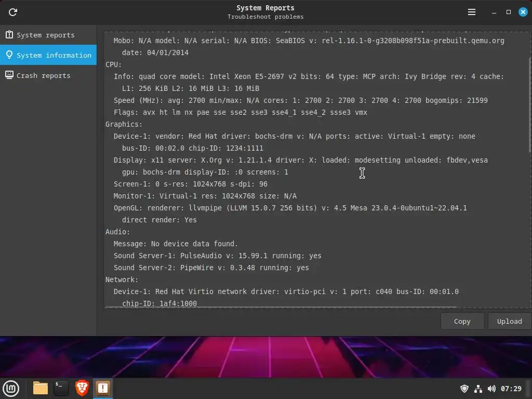Click the 'CPU:' section heading
Image resolution: width=532 pixels, height=399 pixels.
pos(113,64)
